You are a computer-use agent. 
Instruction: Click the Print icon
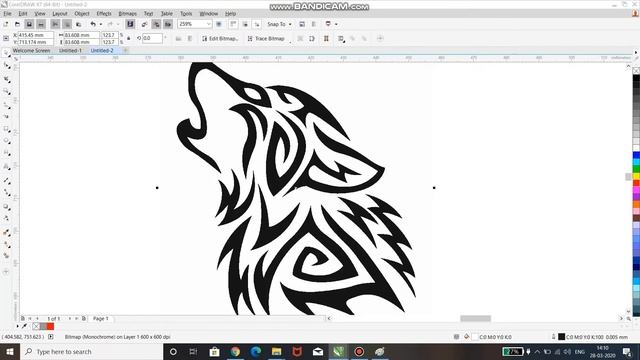point(41,24)
